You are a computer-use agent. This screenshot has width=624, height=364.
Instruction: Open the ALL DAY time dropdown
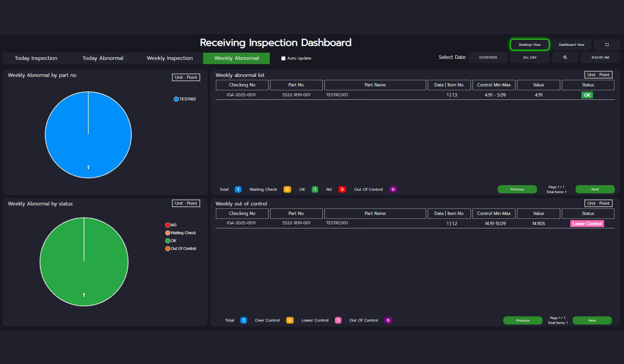point(529,58)
